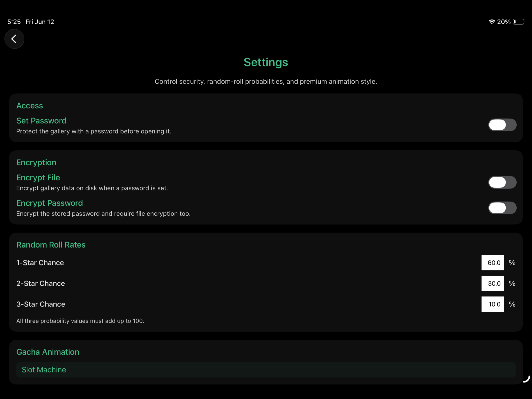Viewport: 532px width, 399px height.
Task: Click 'Encrypt the stored password' description
Action: pyautogui.click(x=103, y=214)
